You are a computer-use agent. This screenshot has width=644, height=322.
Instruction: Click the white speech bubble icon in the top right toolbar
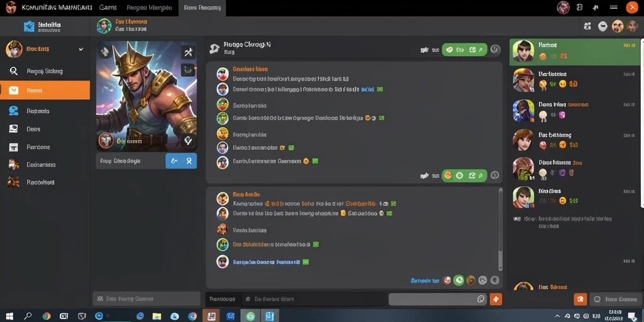(602, 26)
